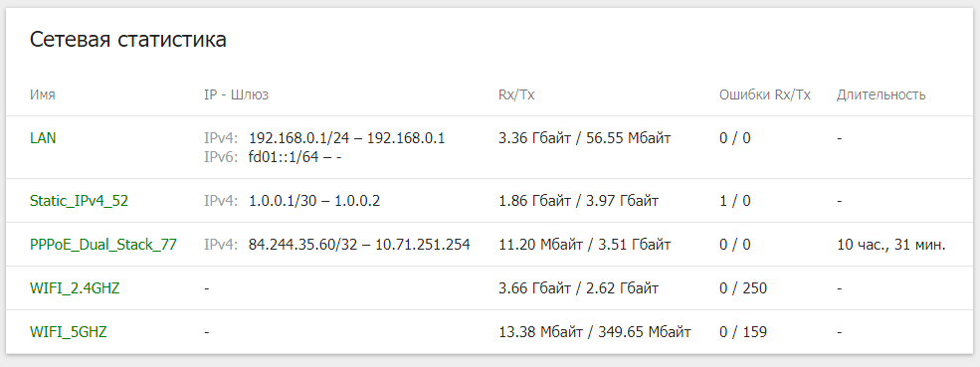Select the PPPoE address 84.244.35.60/32
Viewport: 980px width, 367px height.
click(302, 245)
